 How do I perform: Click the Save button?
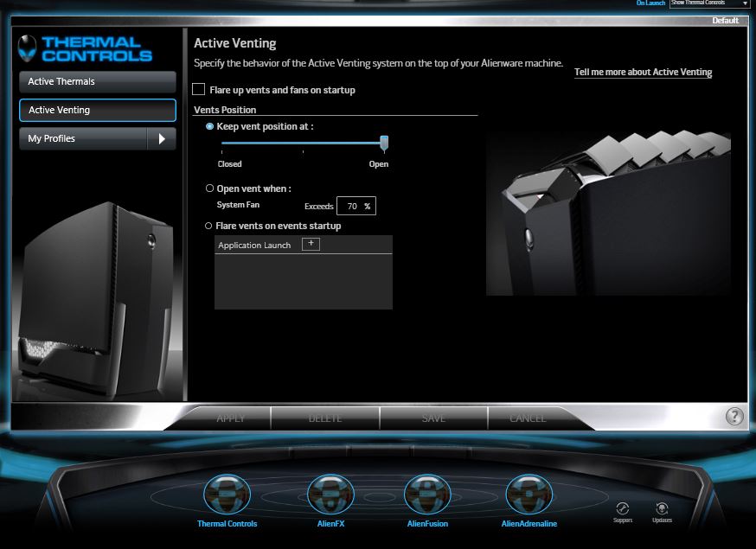(x=433, y=418)
